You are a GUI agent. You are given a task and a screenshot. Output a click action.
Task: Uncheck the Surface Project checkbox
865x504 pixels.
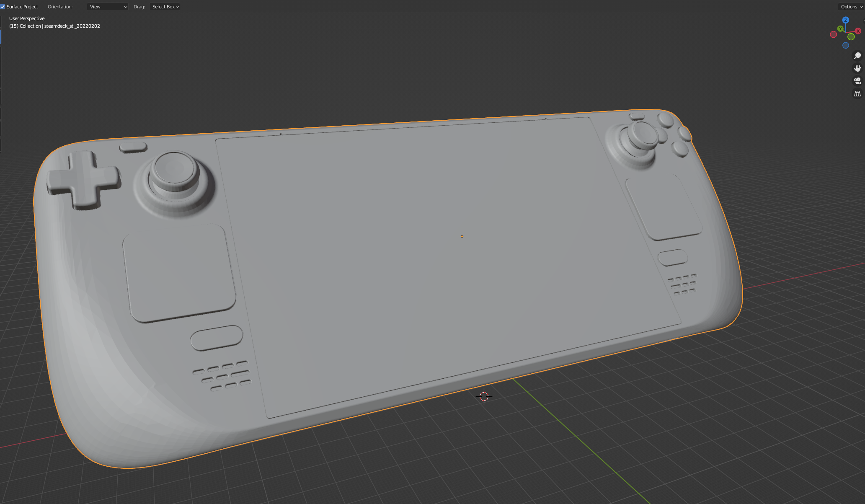3,7
